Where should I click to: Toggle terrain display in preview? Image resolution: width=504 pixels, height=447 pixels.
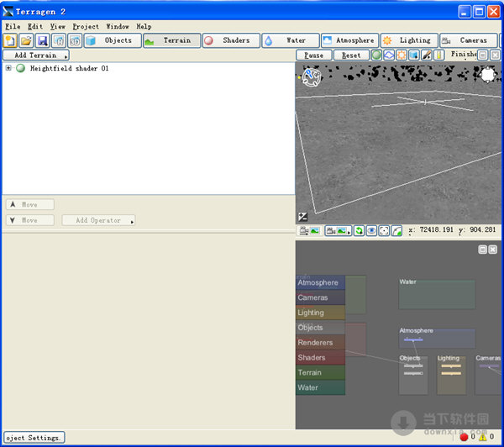coord(376,55)
